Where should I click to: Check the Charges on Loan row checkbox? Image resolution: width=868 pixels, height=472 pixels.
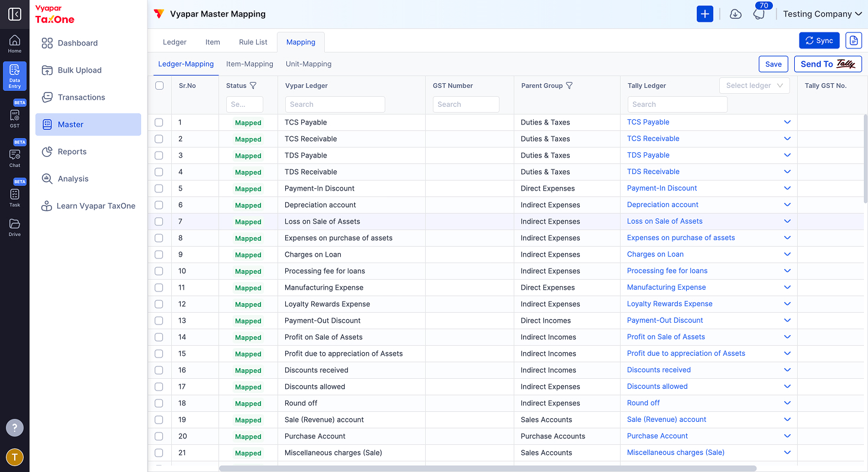tap(159, 254)
